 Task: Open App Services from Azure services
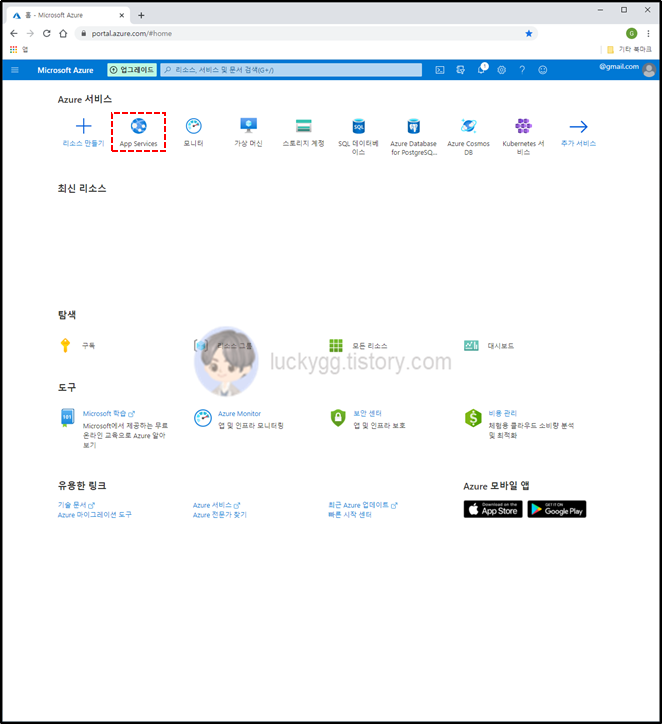[138, 132]
